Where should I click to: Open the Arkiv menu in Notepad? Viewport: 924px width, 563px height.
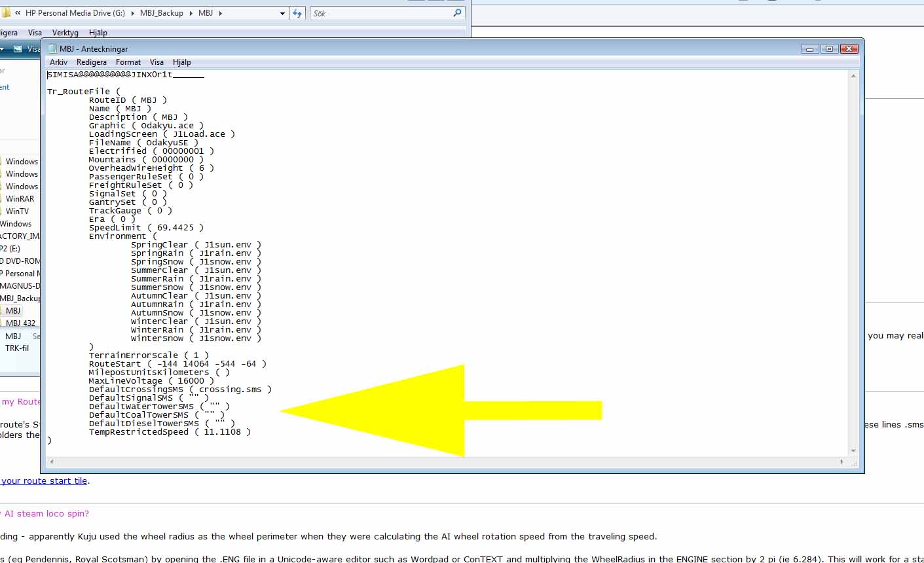[58, 62]
